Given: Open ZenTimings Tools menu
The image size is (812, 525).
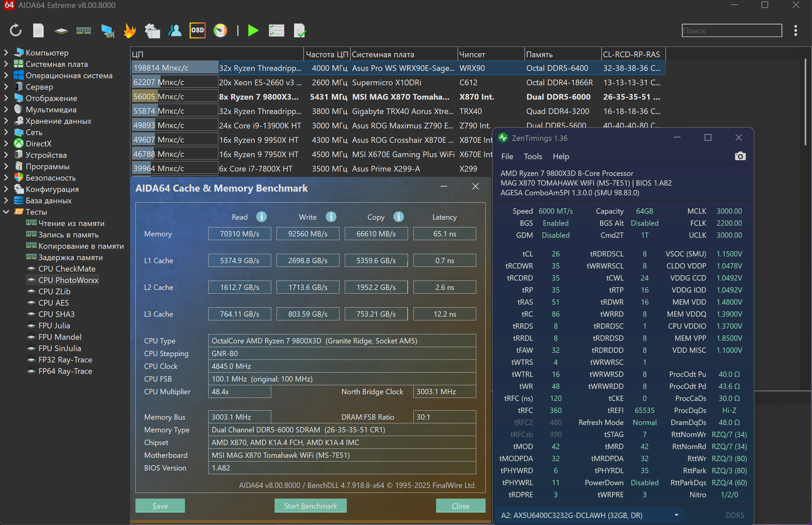Looking at the screenshot, I should click(532, 156).
